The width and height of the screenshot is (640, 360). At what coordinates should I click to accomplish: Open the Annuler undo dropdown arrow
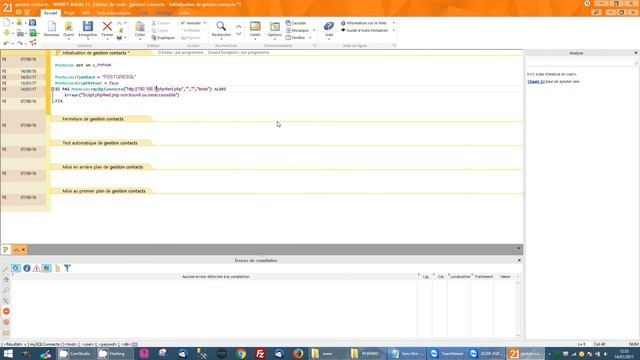(x=205, y=23)
